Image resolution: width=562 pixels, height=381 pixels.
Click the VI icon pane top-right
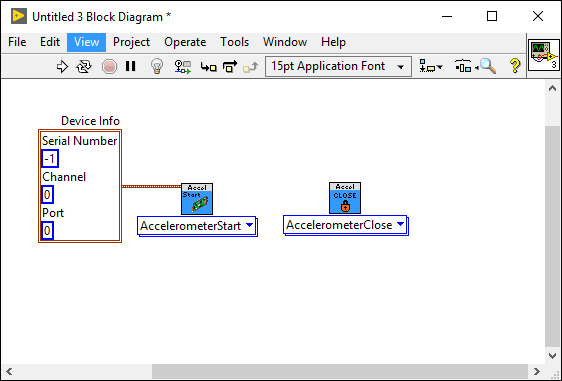(x=544, y=55)
